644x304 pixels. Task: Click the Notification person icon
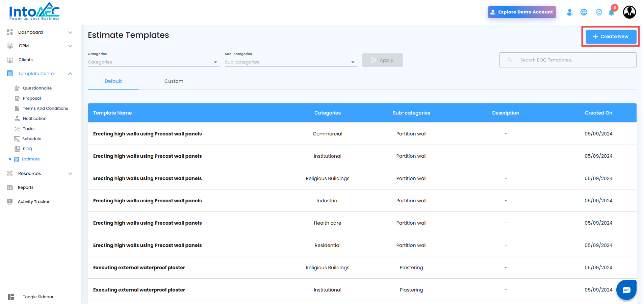17,119
